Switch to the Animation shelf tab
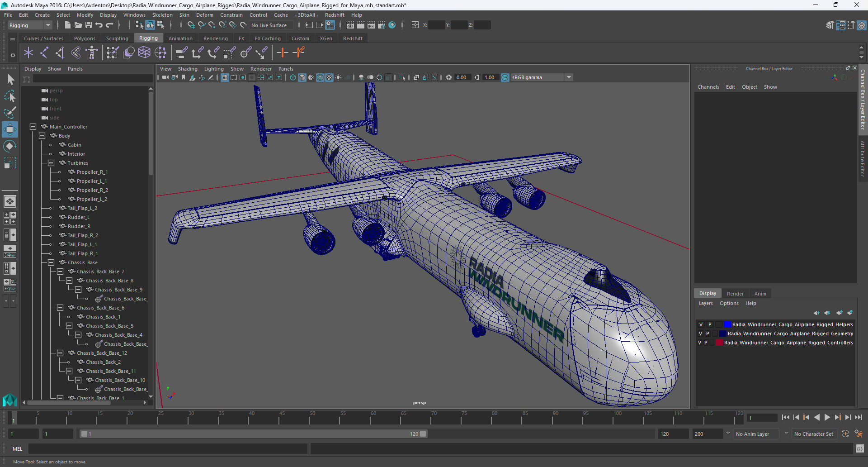 tap(180, 38)
